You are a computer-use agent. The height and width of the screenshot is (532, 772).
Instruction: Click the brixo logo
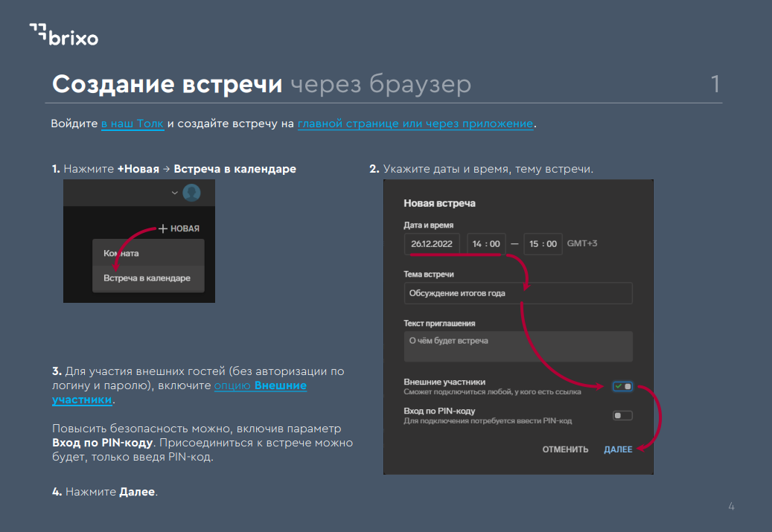63,34
